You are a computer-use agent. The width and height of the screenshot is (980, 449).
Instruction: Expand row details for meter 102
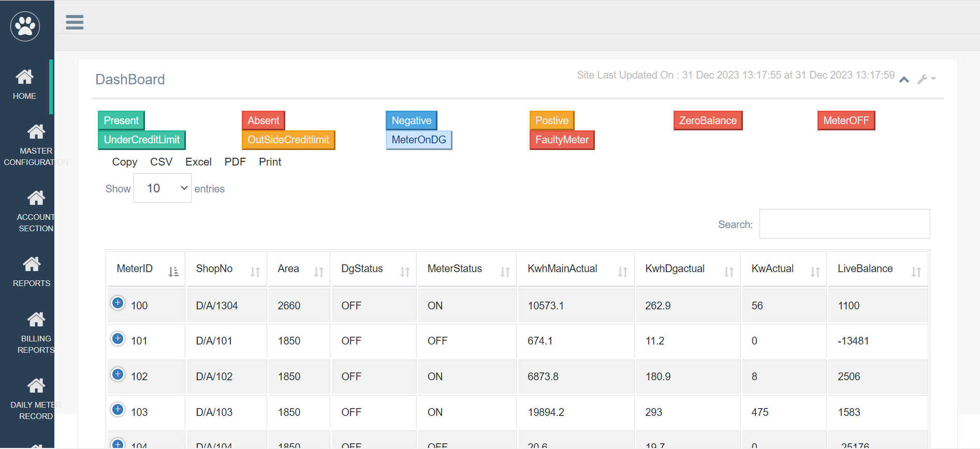[x=118, y=375]
